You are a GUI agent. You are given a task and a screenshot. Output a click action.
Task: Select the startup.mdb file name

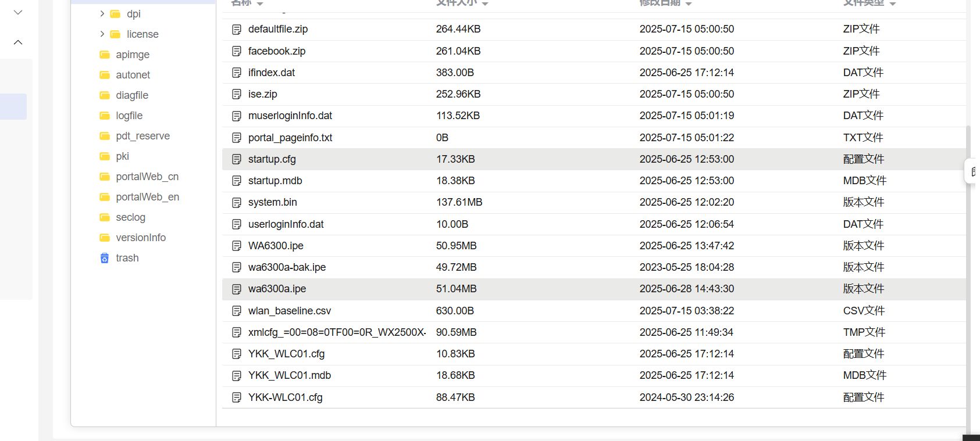[x=275, y=181]
